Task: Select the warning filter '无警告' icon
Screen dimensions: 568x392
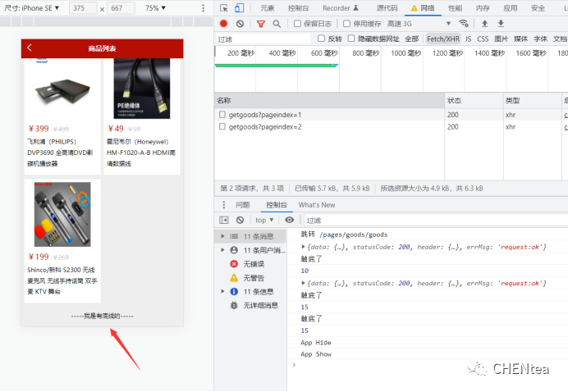Action: [234, 278]
